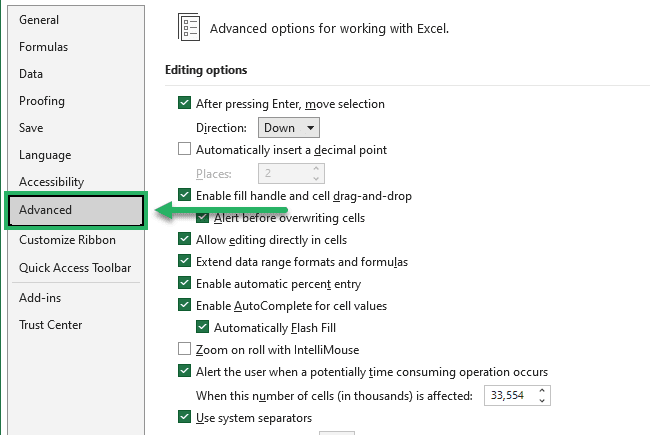Decrease the cells threshold spinner value

pyautogui.click(x=542, y=400)
